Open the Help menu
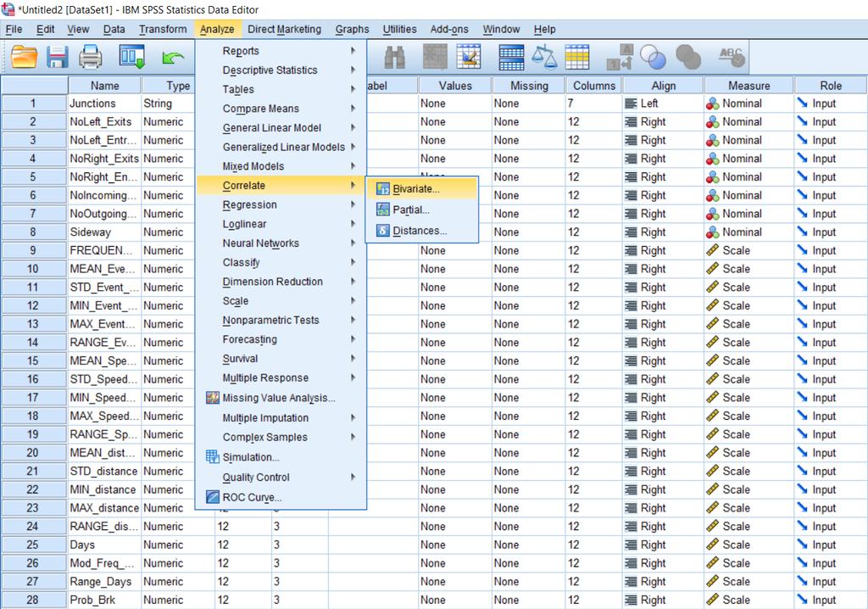 click(x=545, y=30)
